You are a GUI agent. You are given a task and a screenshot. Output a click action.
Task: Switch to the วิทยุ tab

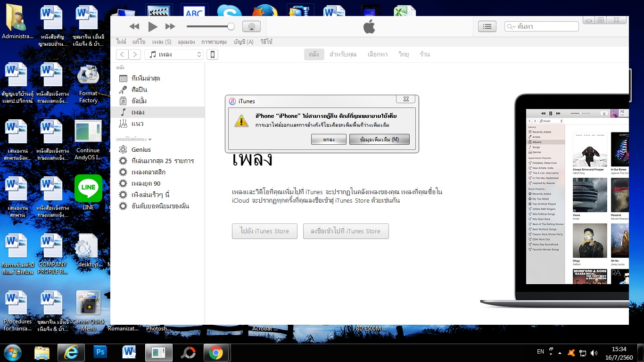point(404,55)
